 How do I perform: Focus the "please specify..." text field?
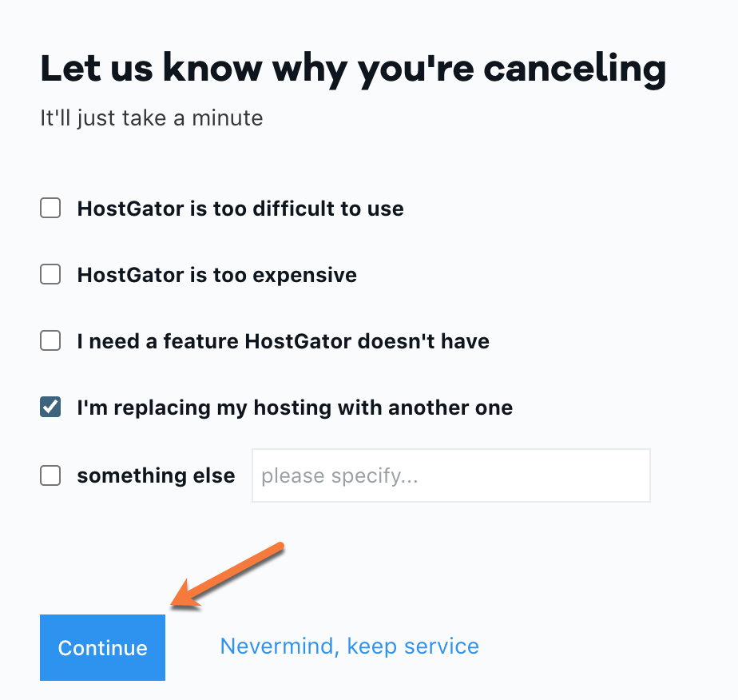pos(450,476)
